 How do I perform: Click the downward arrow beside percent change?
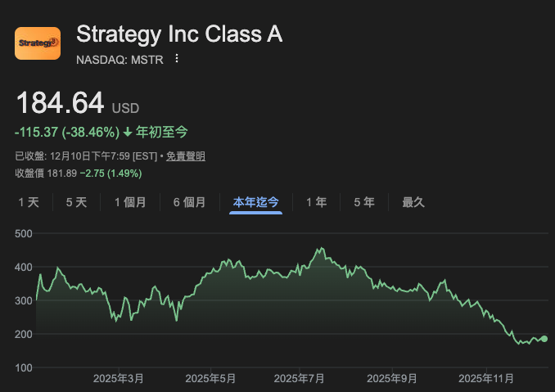[128, 132]
